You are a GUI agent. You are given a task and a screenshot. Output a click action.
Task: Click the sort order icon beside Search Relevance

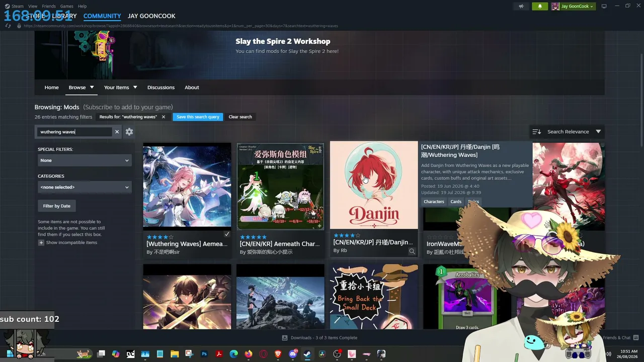(537, 132)
